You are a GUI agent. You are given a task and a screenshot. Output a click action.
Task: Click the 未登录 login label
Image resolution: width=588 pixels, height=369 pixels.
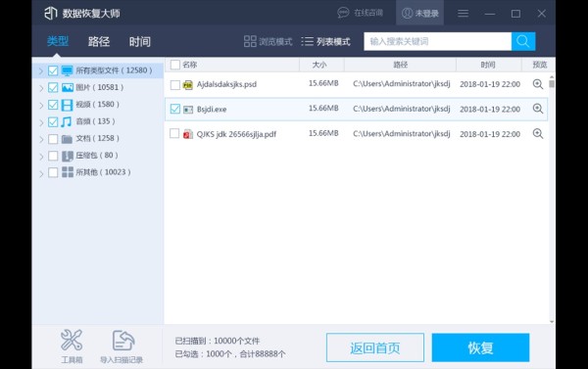pos(426,14)
